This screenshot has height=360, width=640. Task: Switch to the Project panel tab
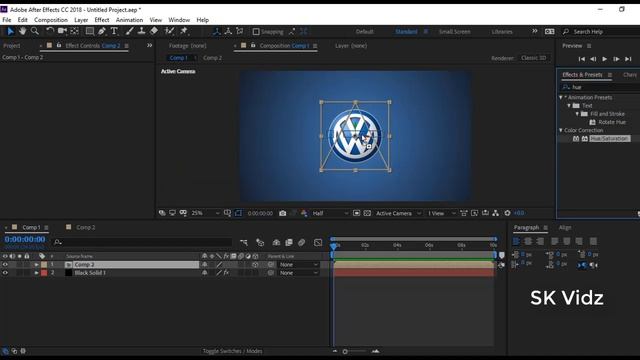coord(11,46)
